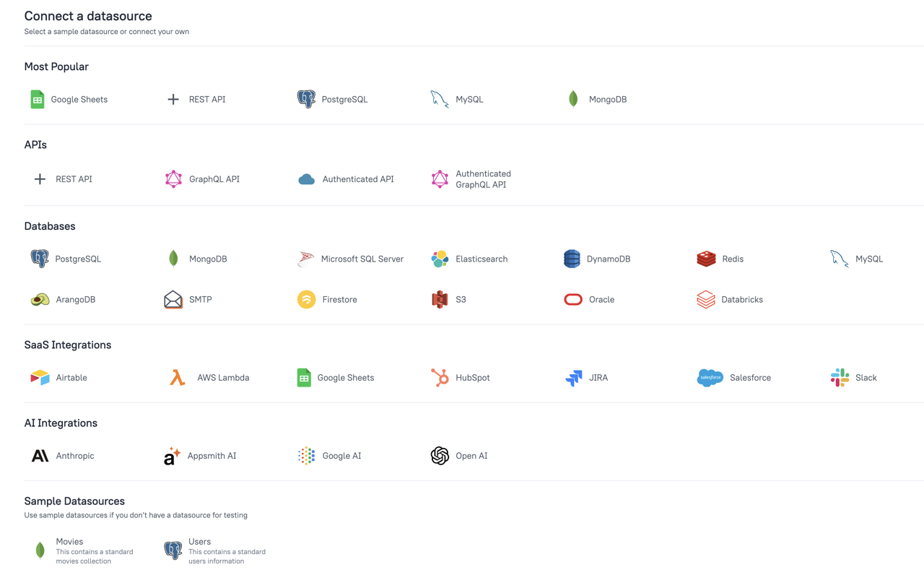Screen dimensions: 924x578
Task: Choose PostgreSQL elephant icon in Most Popular
Action: (x=306, y=99)
